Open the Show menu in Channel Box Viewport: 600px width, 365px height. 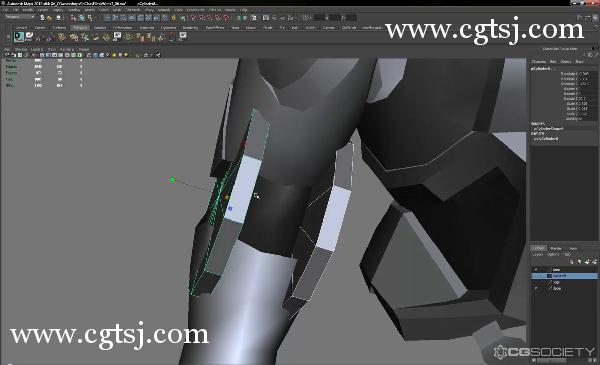click(580, 62)
